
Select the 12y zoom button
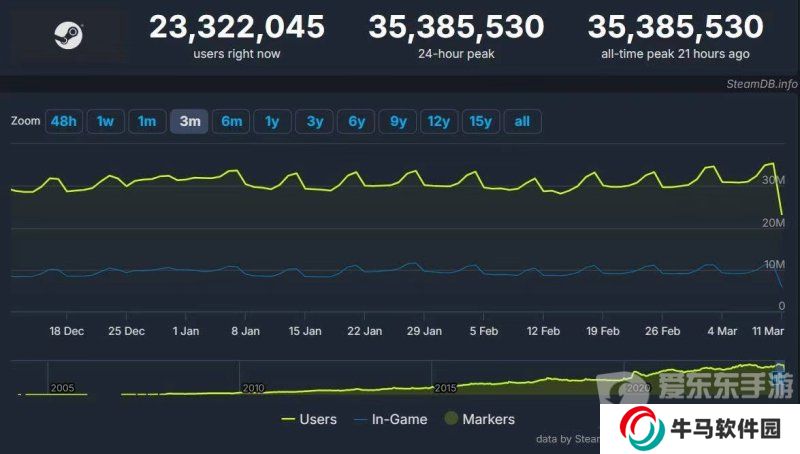439,122
